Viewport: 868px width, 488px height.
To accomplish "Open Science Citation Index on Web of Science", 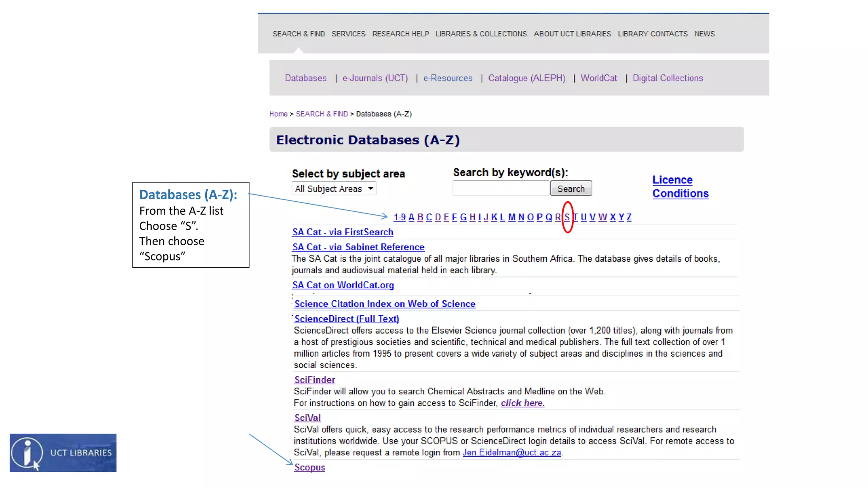I will pos(385,304).
